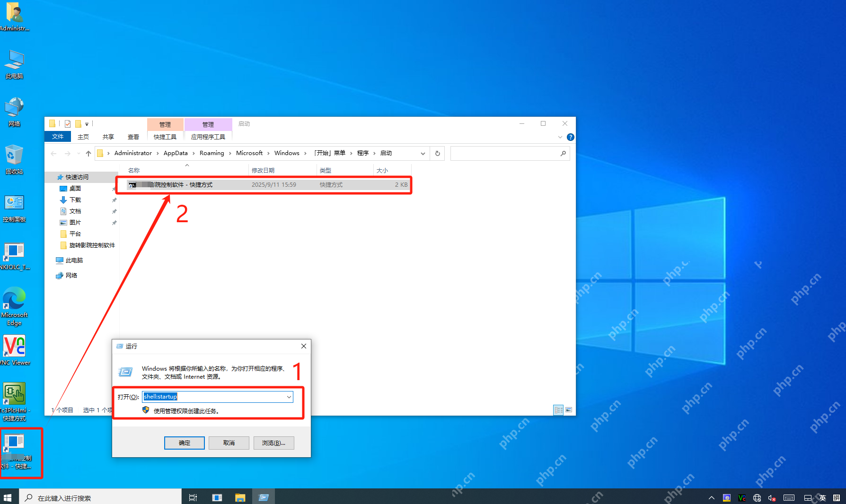846x504 pixels.
Task: Refresh the explorer address bar location
Action: point(438,153)
